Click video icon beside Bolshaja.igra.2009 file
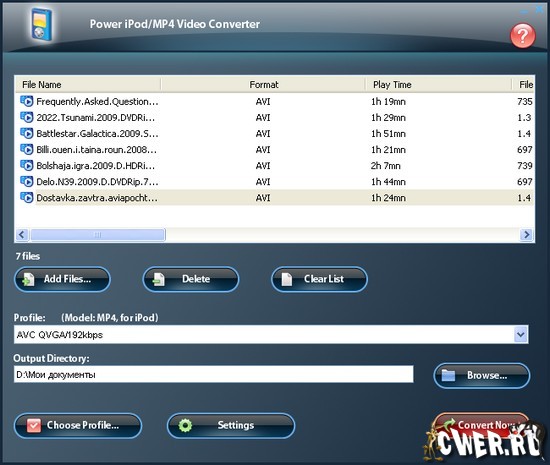Viewport: 550px width, 465px height. point(27,165)
